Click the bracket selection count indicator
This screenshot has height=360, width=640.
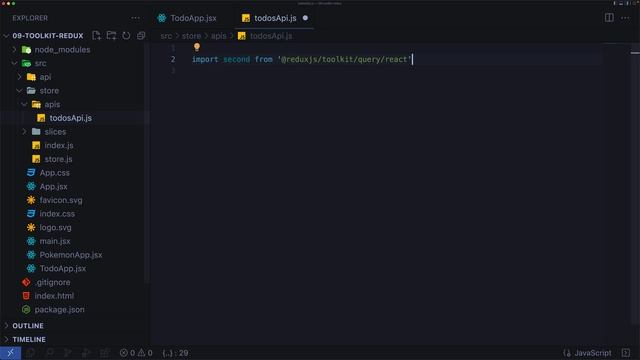(175, 353)
